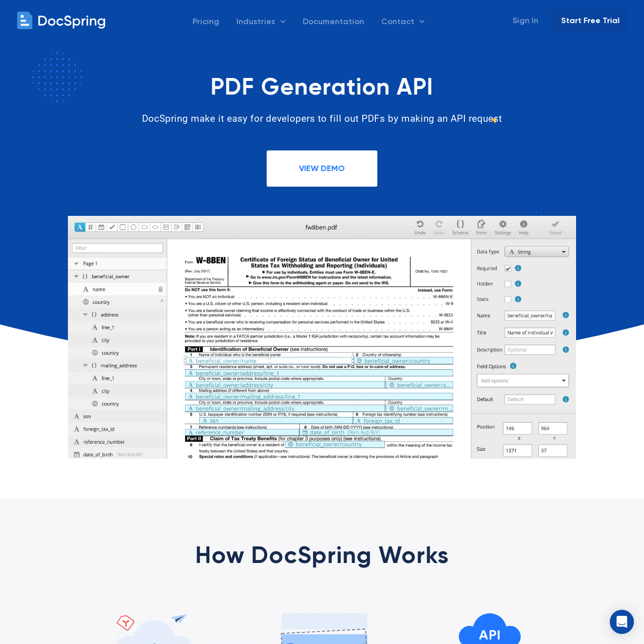Open the Data Type String dropdown
Image resolution: width=644 pixels, height=644 pixels.
coord(537,252)
